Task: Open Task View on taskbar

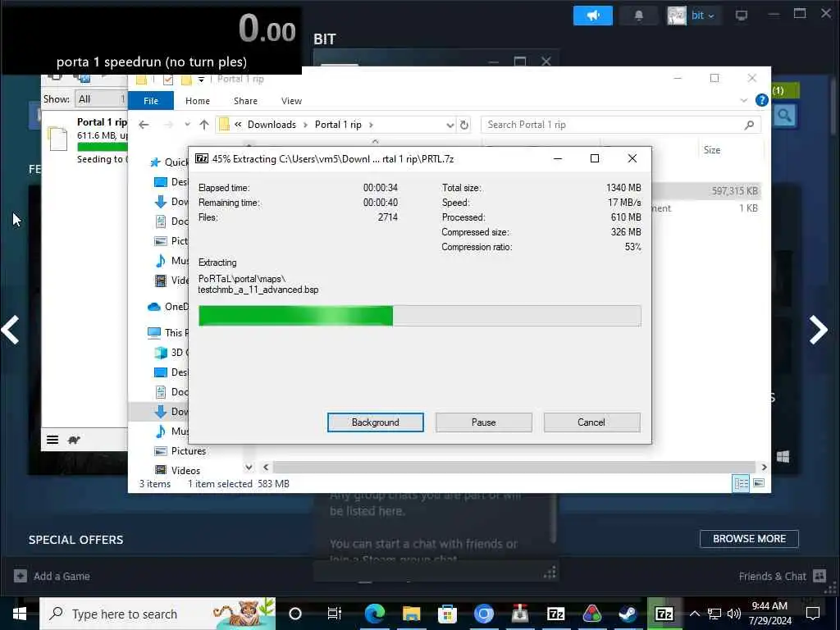Action: click(x=335, y=614)
